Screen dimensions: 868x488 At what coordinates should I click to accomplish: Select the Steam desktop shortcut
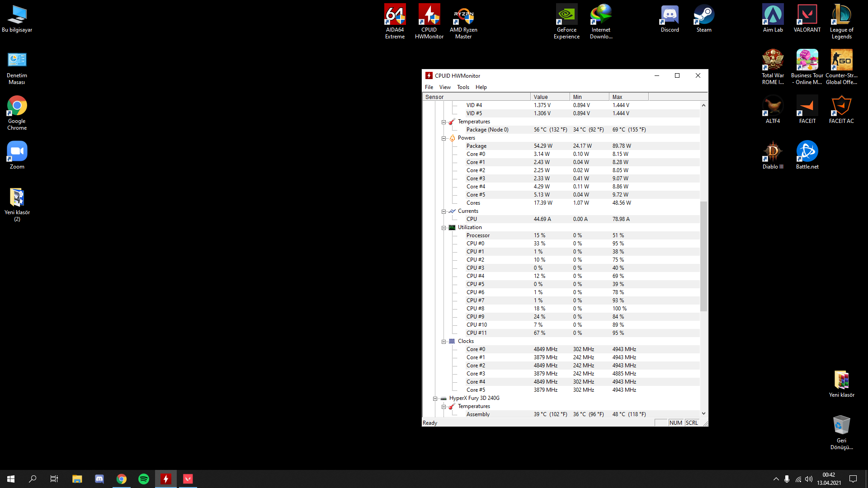pyautogui.click(x=704, y=19)
